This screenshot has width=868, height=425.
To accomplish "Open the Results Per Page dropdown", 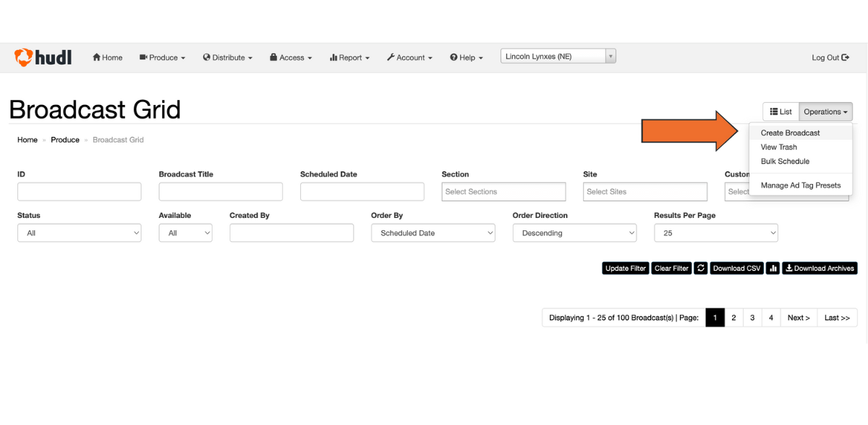I will (x=715, y=232).
